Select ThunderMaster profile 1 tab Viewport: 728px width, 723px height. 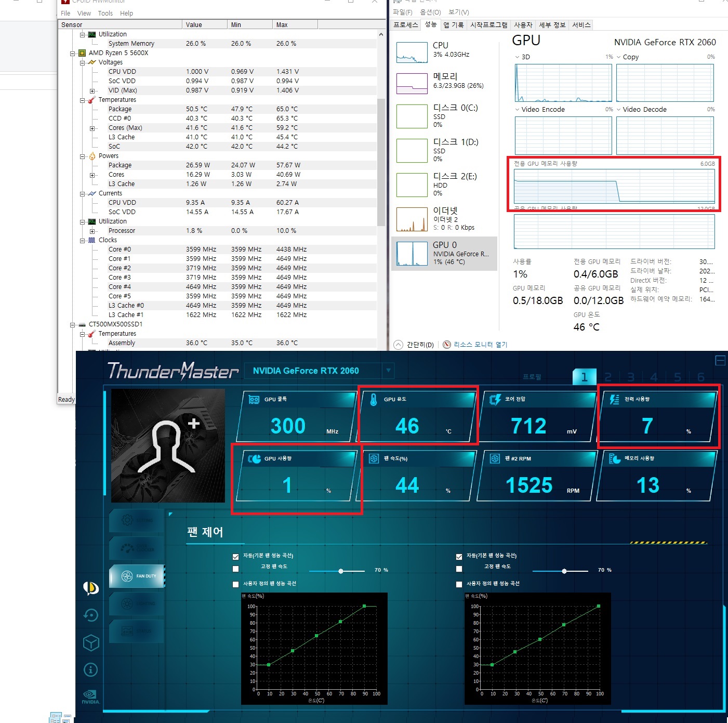[x=584, y=377]
